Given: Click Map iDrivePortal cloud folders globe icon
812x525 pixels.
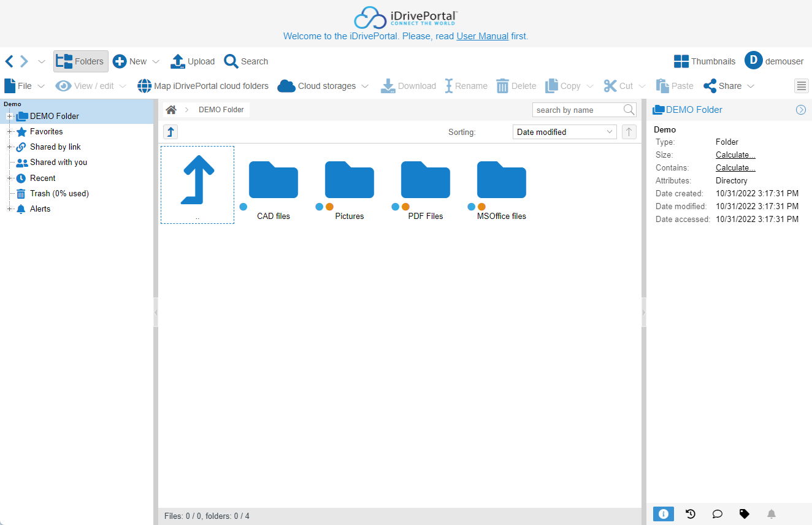Looking at the screenshot, I should coord(144,86).
